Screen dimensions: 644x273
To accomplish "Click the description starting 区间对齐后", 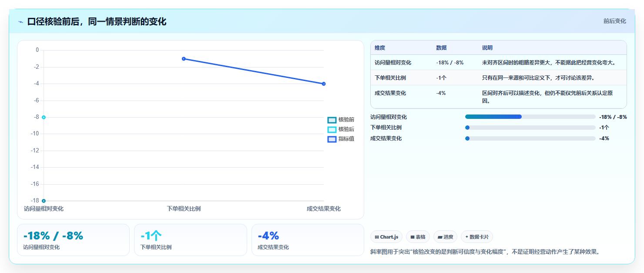I will pos(548,97).
